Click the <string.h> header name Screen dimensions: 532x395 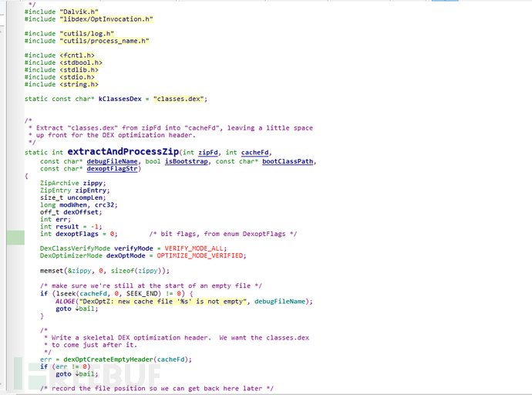(79, 85)
